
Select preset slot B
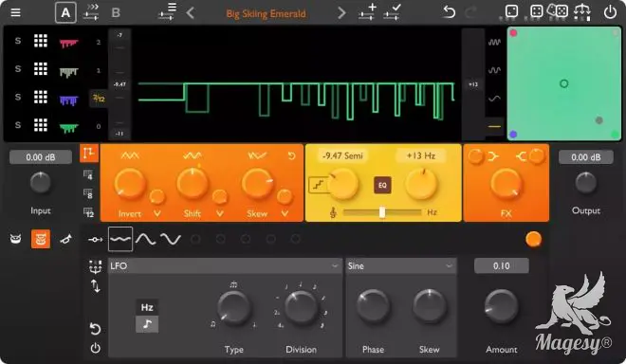pyautogui.click(x=116, y=12)
